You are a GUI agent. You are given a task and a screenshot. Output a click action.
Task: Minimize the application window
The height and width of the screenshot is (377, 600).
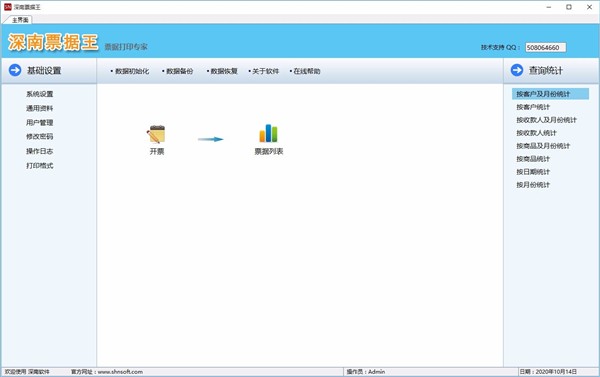(x=549, y=7)
